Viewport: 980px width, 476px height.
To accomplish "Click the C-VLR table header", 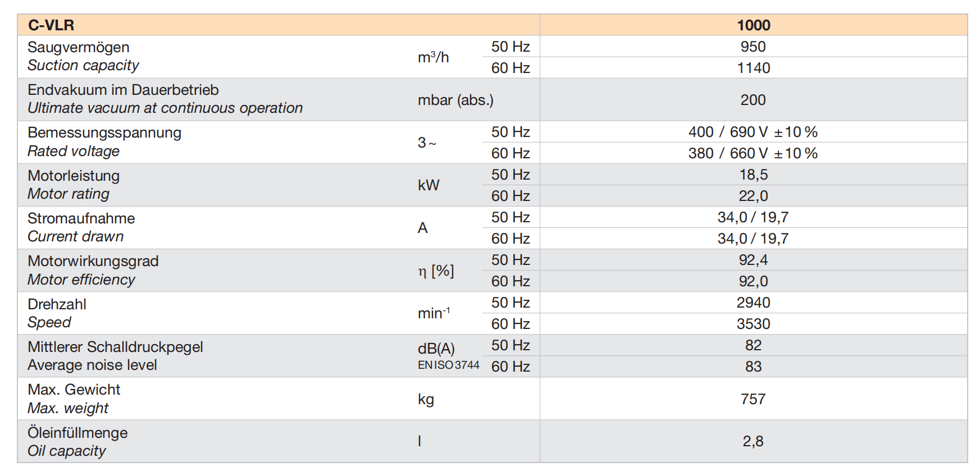I will click(51, 25).
